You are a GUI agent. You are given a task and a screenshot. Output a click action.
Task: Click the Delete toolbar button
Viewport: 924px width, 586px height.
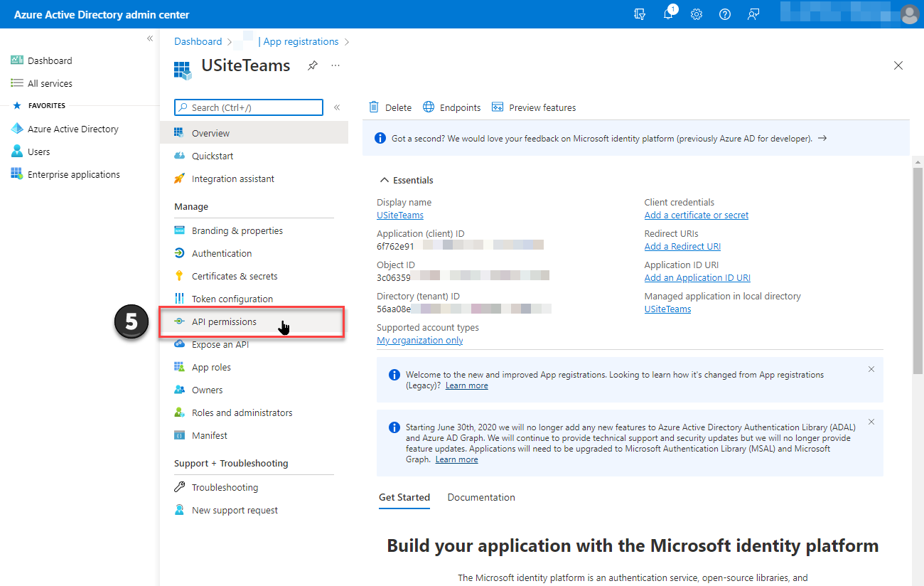pyautogui.click(x=390, y=107)
